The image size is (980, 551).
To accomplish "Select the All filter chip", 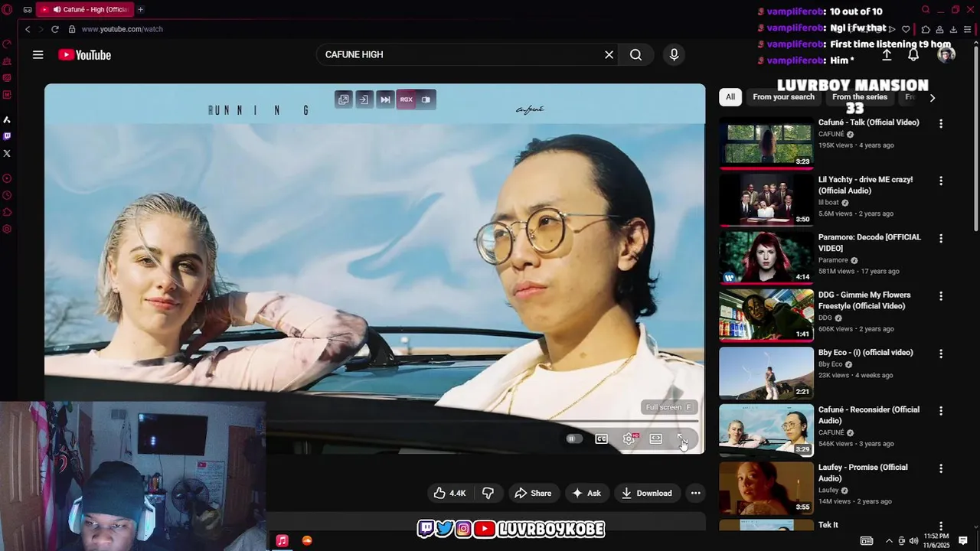I will (x=730, y=97).
